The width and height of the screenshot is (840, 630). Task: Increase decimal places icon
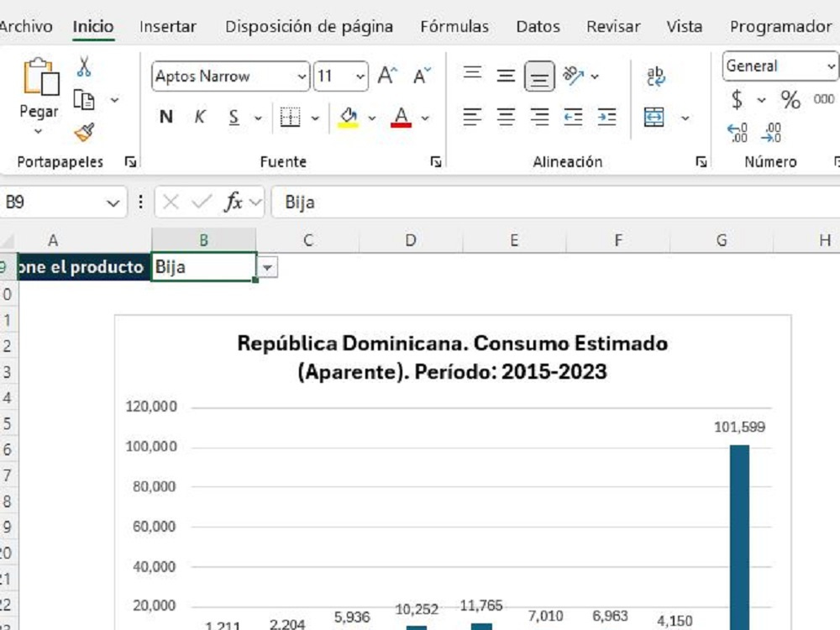(738, 133)
